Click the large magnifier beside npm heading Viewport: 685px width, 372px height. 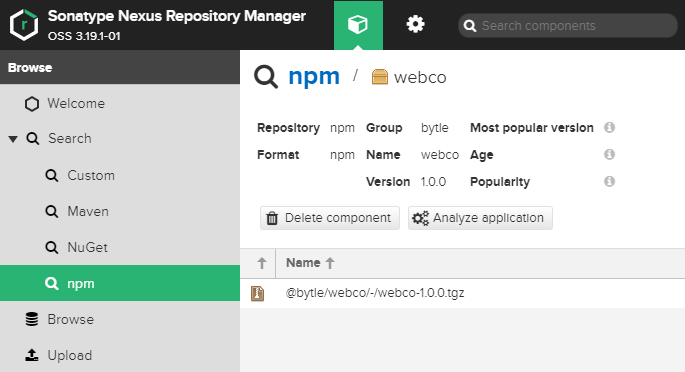pyautogui.click(x=266, y=77)
